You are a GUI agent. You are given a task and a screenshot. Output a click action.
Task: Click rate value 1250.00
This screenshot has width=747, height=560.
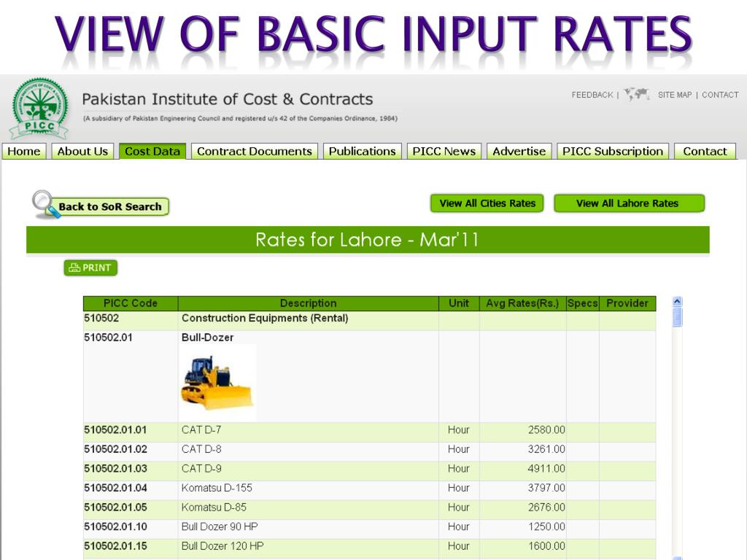[546, 527]
